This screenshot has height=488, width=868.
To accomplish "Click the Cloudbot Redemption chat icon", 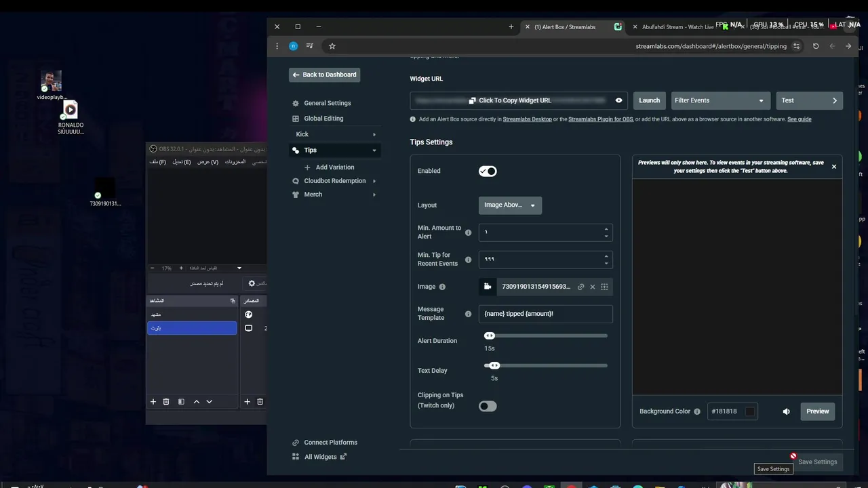I will click(296, 181).
